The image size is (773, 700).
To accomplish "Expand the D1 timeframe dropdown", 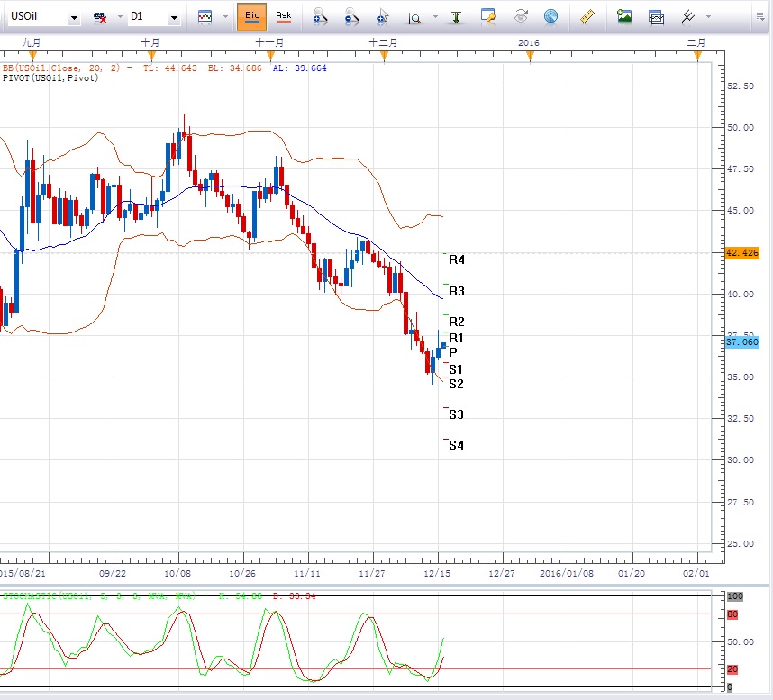I will tap(174, 17).
